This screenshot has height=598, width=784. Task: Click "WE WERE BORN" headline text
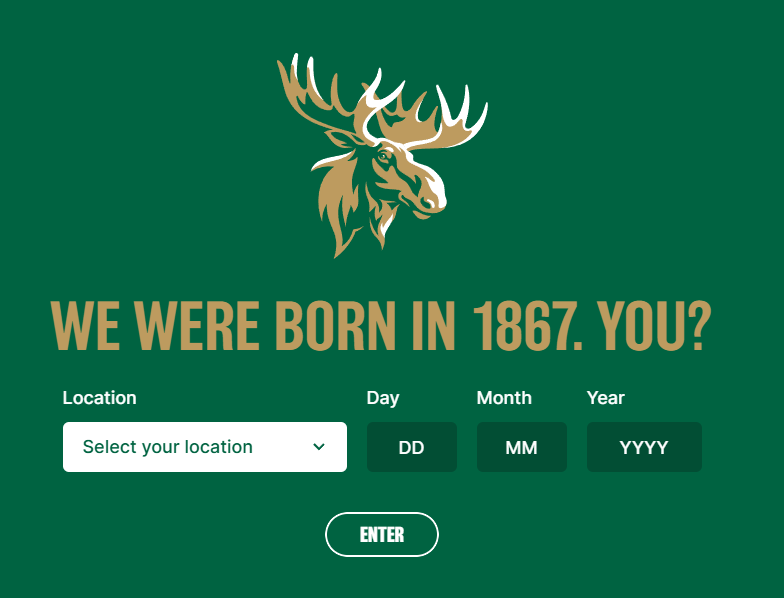[x=223, y=326]
